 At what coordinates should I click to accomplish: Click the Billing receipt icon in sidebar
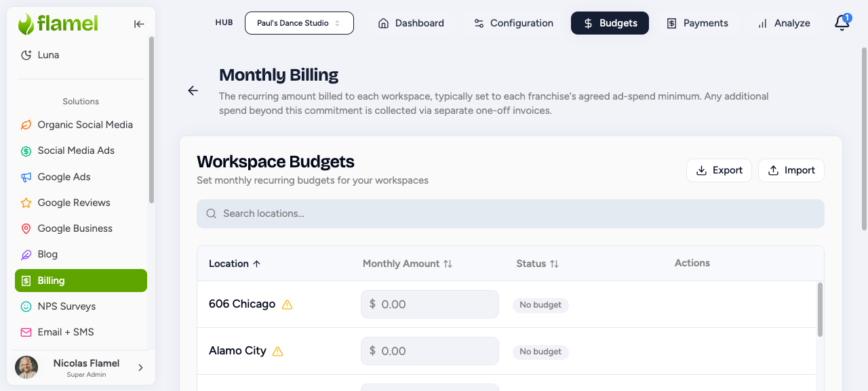coord(26,281)
